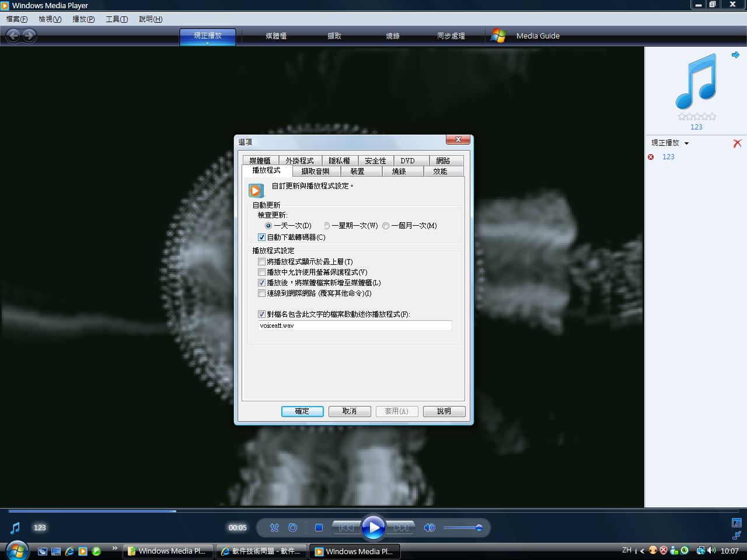
Task: Toggle 自動下載轉碼器(C) checkbox
Action: point(292,237)
